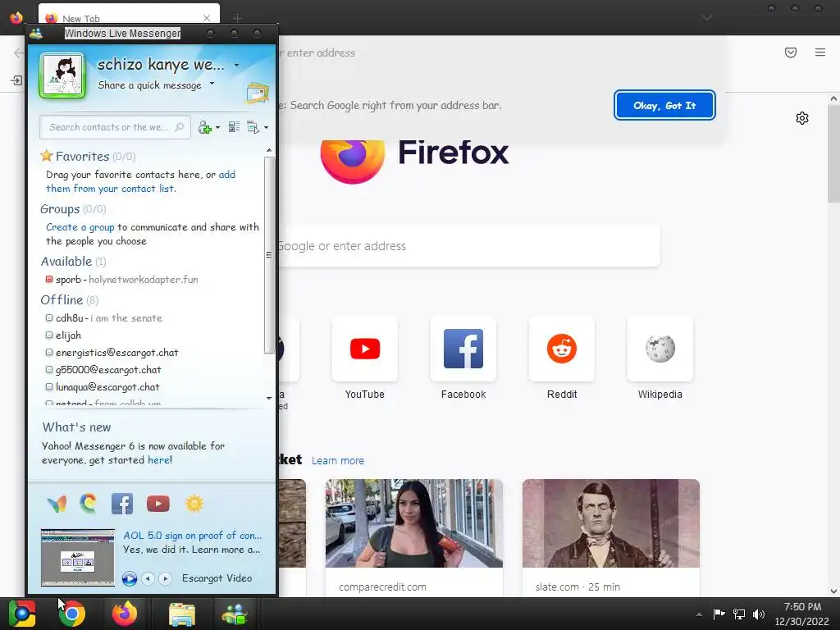Image resolution: width=840 pixels, height=630 pixels.
Task: Switch to Firefox from the taskbar
Action: (x=125, y=614)
